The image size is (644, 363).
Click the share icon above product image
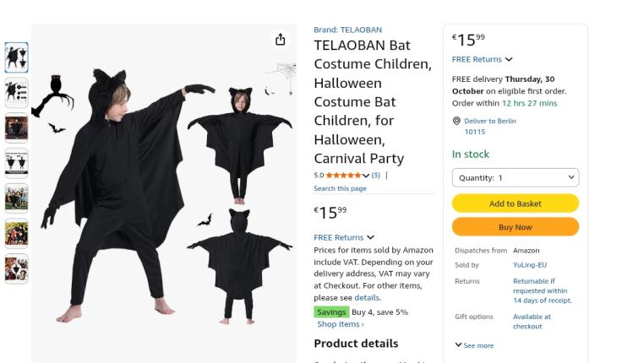click(281, 40)
